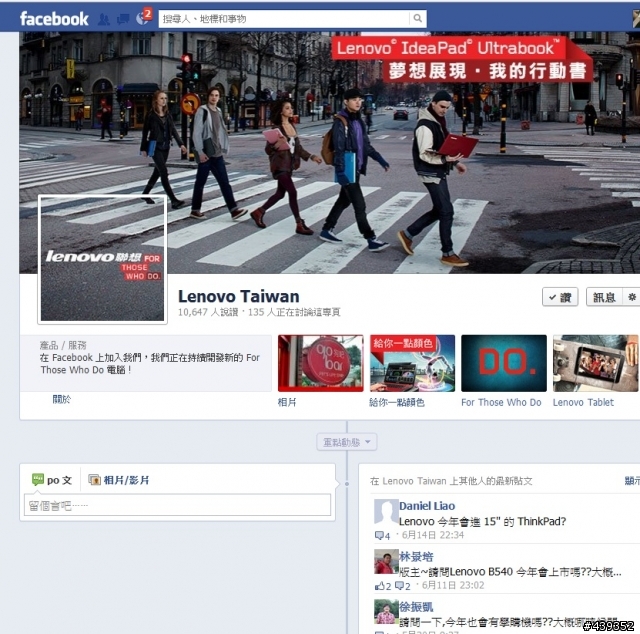Open the 相片 photos thumbnail
The height and width of the screenshot is (634, 640).
click(320, 363)
